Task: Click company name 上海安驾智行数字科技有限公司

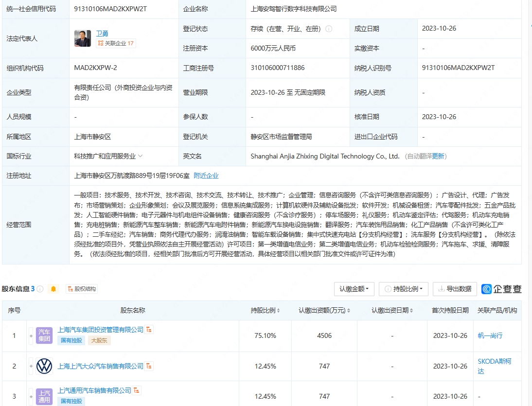Action: point(294,9)
